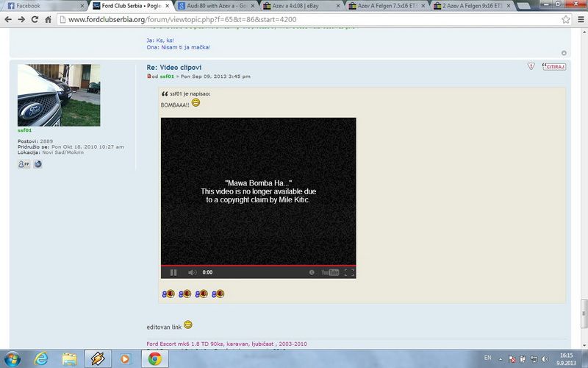Screen dimensions: 588x368
Task: Report the post with the exclamation icon
Action: tap(531, 66)
